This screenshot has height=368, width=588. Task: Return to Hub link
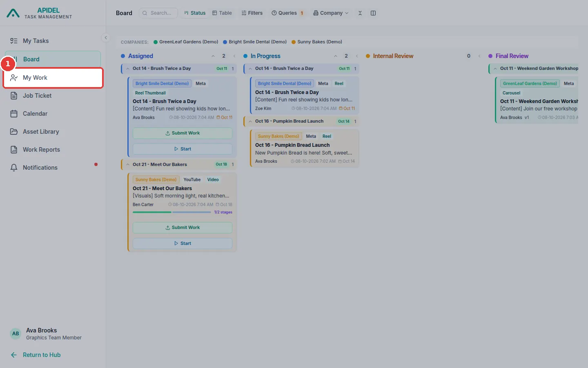36,355
